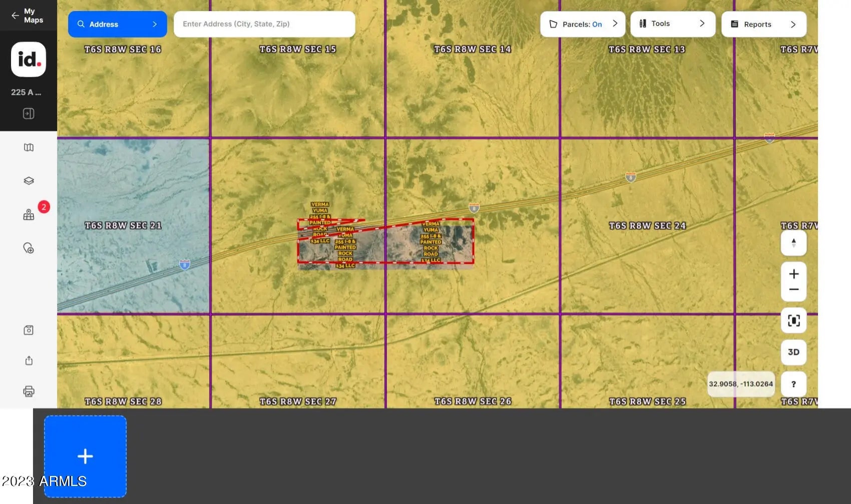Open the id. logo home icon

tap(29, 60)
